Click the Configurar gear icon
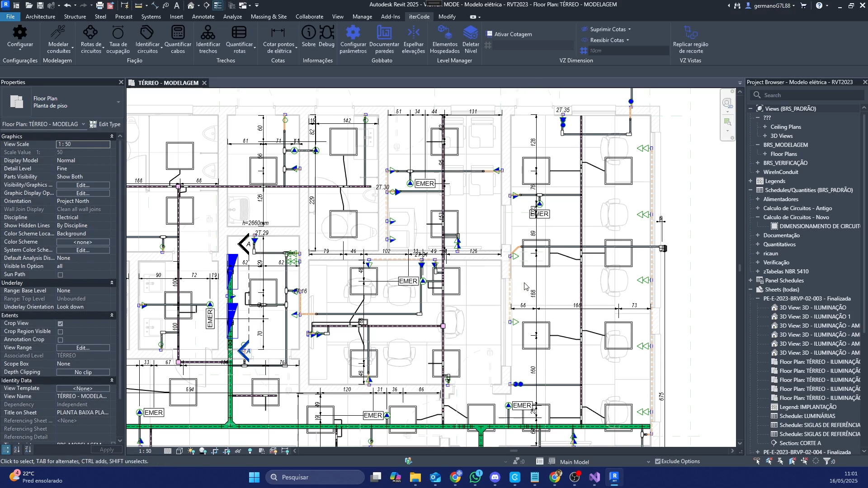The height and width of the screenshot is (488, 868). pos(20,33)
